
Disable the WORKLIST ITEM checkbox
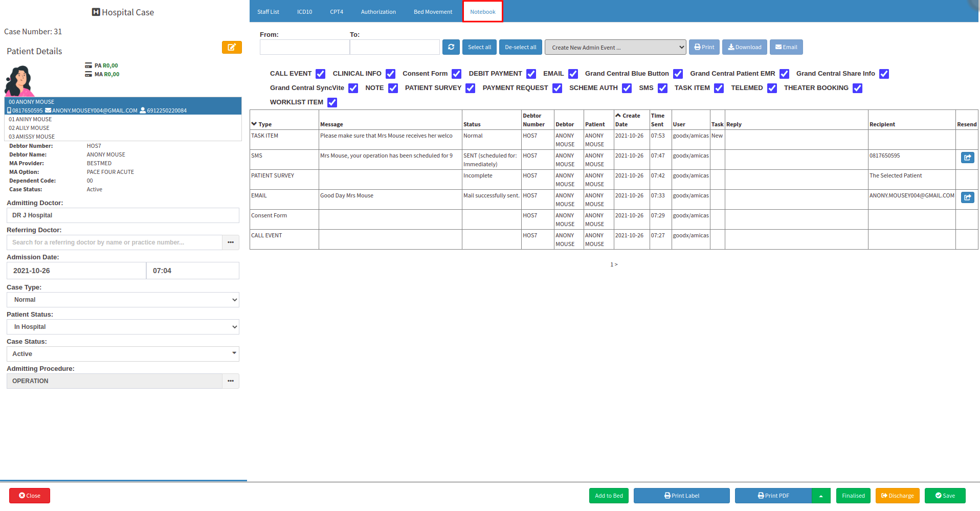click(332, 103)
